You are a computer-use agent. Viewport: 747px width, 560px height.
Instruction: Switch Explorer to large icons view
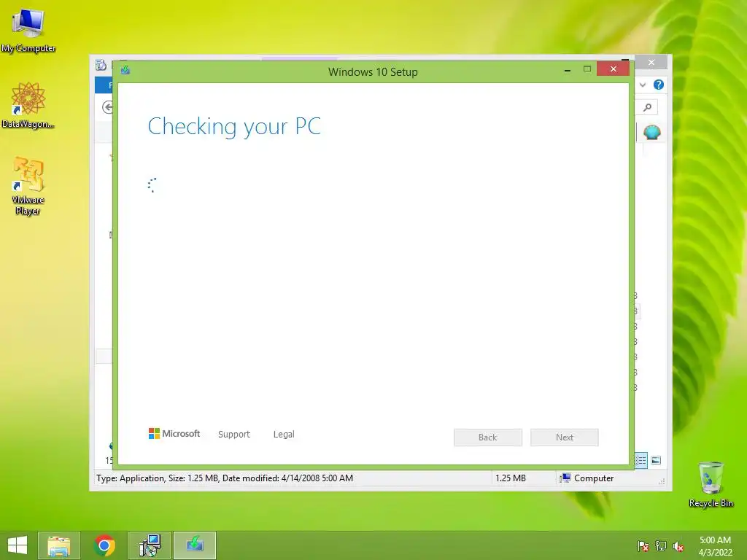pos(656,460)
